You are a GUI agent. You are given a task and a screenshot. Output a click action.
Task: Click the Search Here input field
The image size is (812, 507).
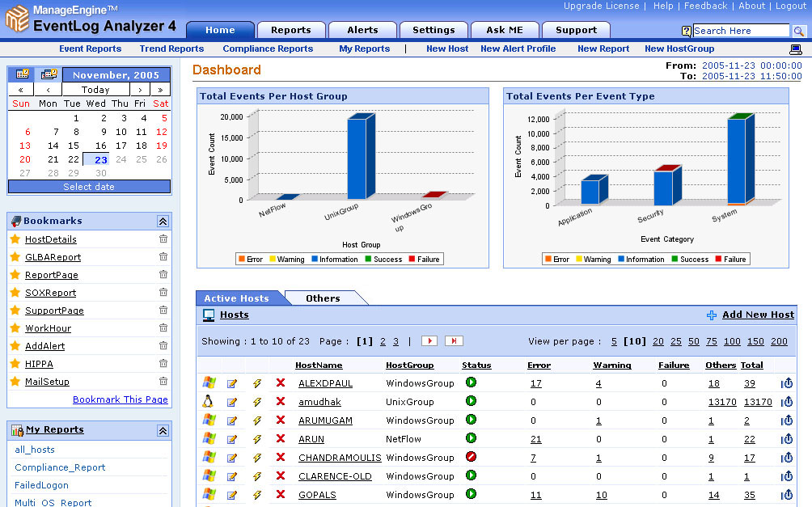(740, 31)
